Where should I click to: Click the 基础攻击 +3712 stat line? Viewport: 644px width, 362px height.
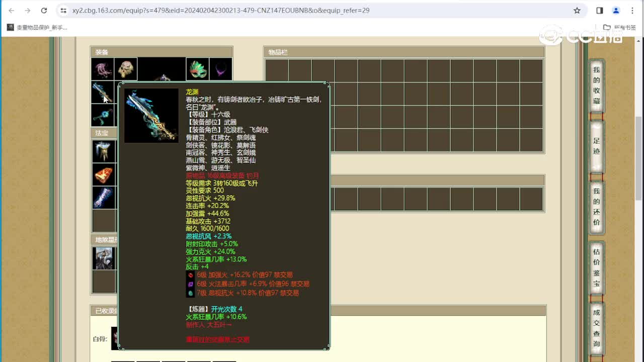(208, 221)
